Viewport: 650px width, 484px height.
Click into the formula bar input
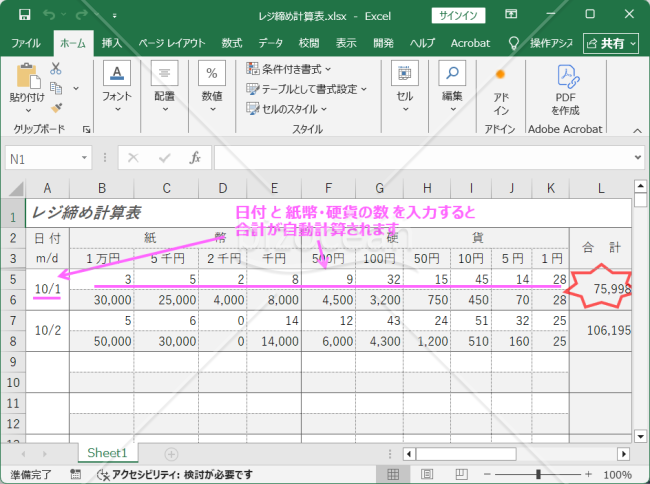point(423,158)
